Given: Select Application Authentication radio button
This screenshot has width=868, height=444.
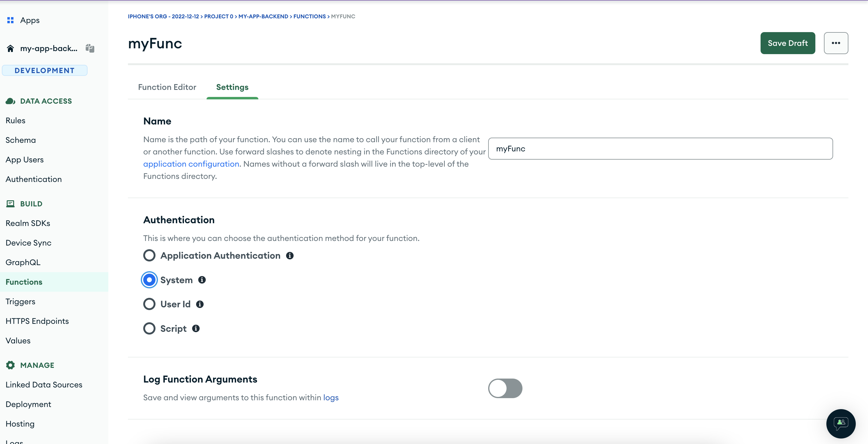Looking at the screenshot, I should (149, 256).
